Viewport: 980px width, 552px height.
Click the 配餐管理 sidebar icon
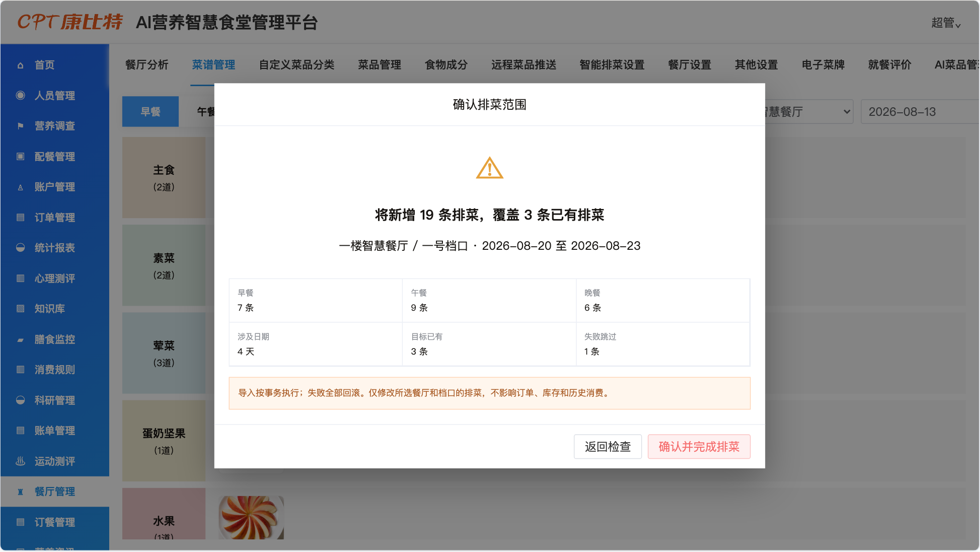click(20, 157)
